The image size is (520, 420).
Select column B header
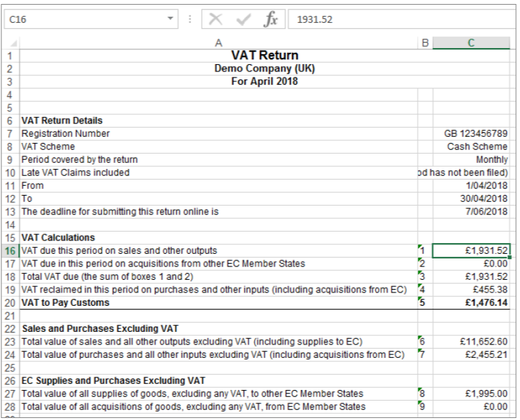[x=425, y=43]
